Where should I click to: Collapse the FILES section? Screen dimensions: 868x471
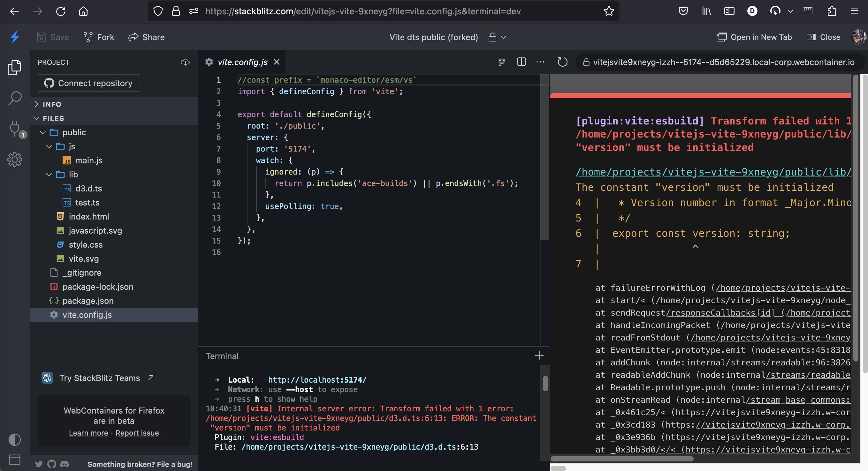[53, 118]
